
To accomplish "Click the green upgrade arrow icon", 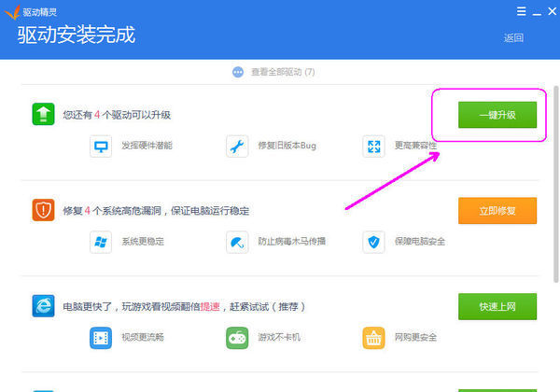I will (x=43, y=114).
